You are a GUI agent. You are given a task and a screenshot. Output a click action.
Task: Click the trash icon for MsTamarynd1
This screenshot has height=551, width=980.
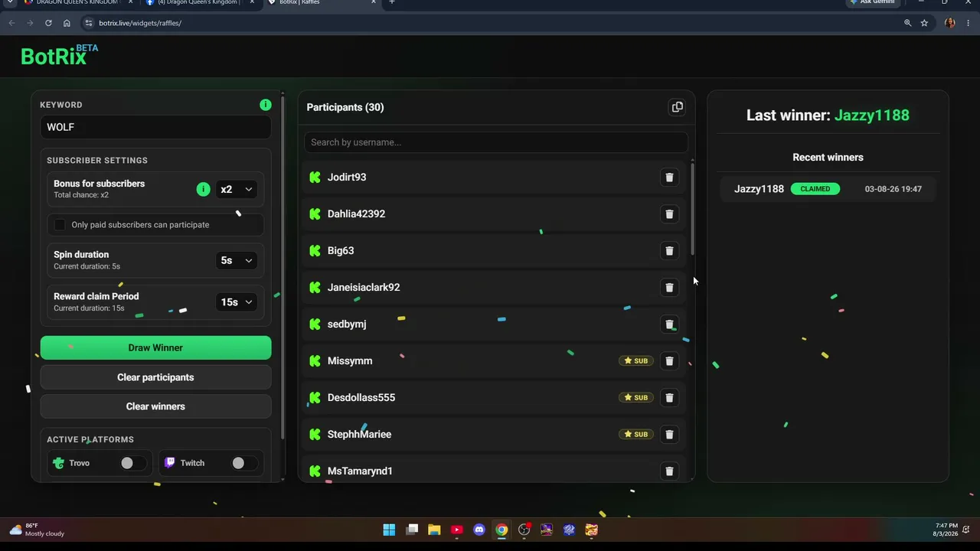click(x=669, y=471)
